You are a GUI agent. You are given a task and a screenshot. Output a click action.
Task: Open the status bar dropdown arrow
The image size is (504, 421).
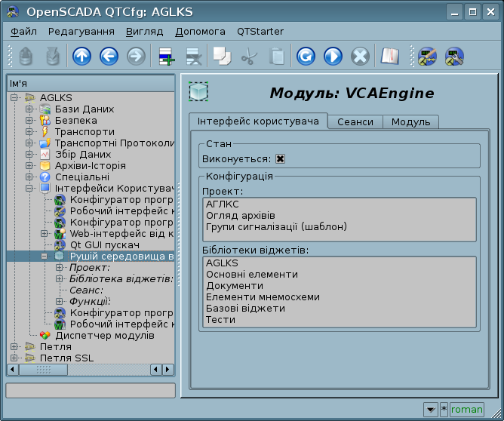pyautogui.click(x=430, y=409)
